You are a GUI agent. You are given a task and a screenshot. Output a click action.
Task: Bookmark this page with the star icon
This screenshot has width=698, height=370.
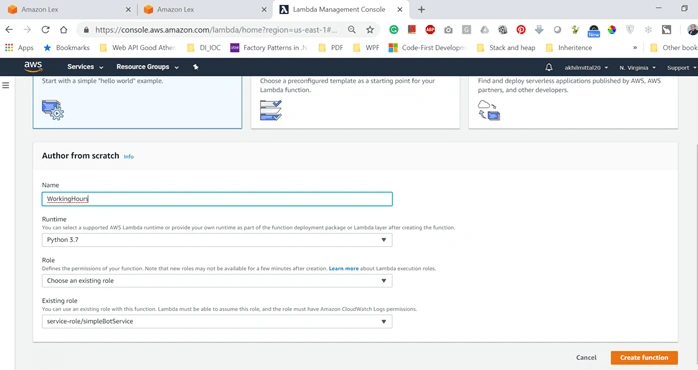[370, 30]
